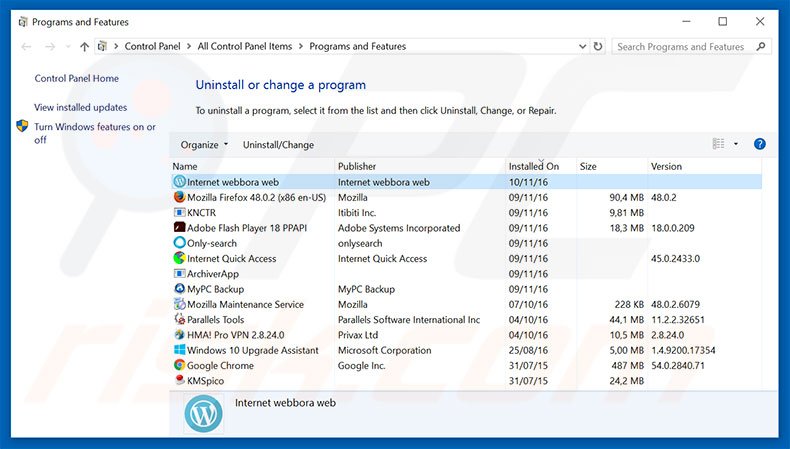Viewport: 790px width, 449px height.
Task: Click All Control Panel Items breadcrumb
Action: [x=245, y=46]
